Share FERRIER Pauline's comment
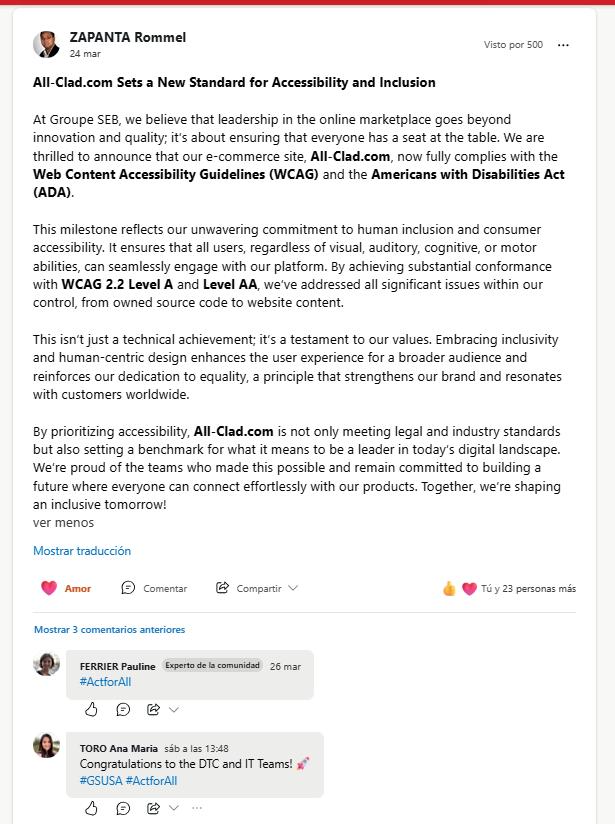Viewport: 615px width, 824px height. tap(153, 709)
